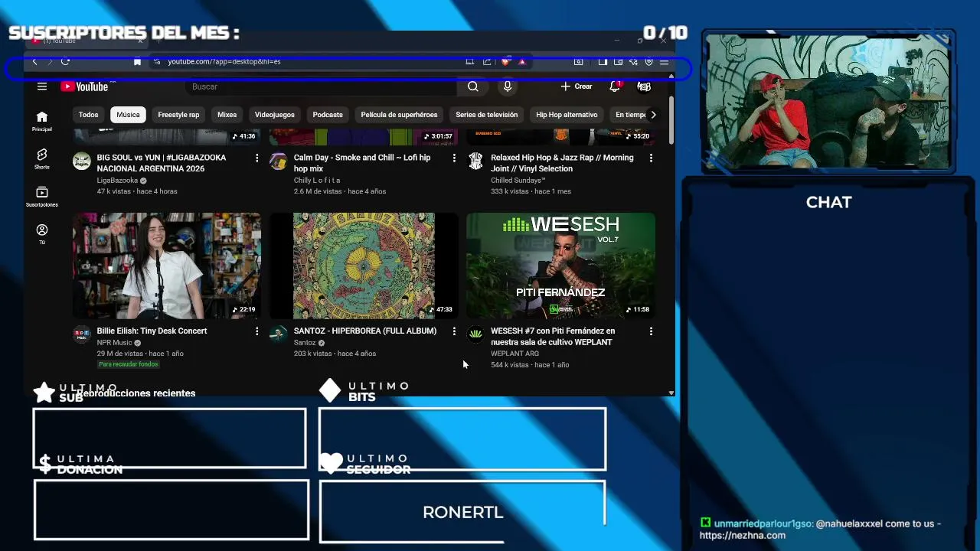Viewport: 980px width, 551px height.
Task: Click the Brave VPN shield icon
Action: [648, 61]
